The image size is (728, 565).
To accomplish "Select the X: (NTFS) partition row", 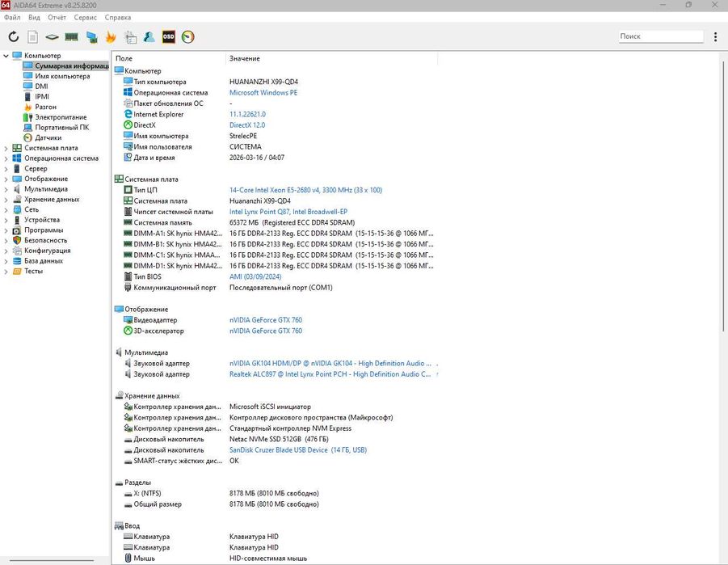I will 221,493.
